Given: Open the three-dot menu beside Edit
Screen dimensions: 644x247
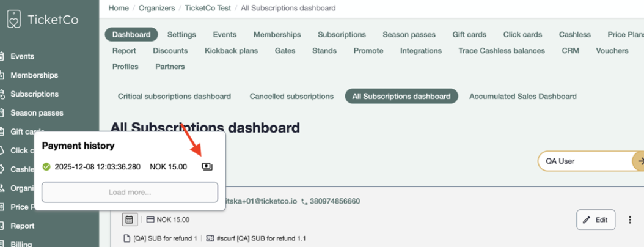Looking at the screenshot, I should (x=630, y=219).
